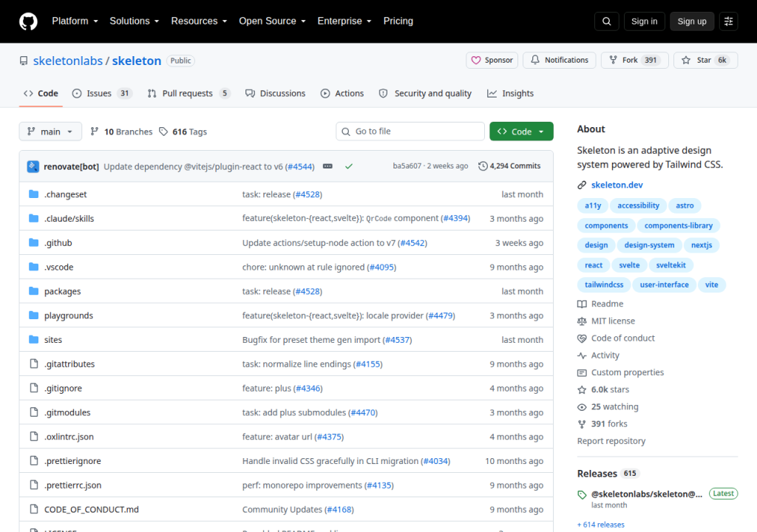Open the Actions tab

[342, 93]
